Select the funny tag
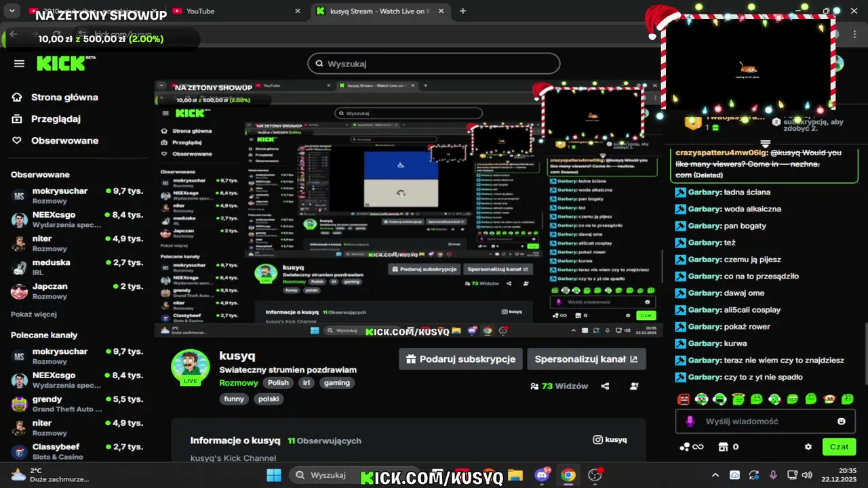The width and height of the screenshot is (868, 488). [234, 399]
